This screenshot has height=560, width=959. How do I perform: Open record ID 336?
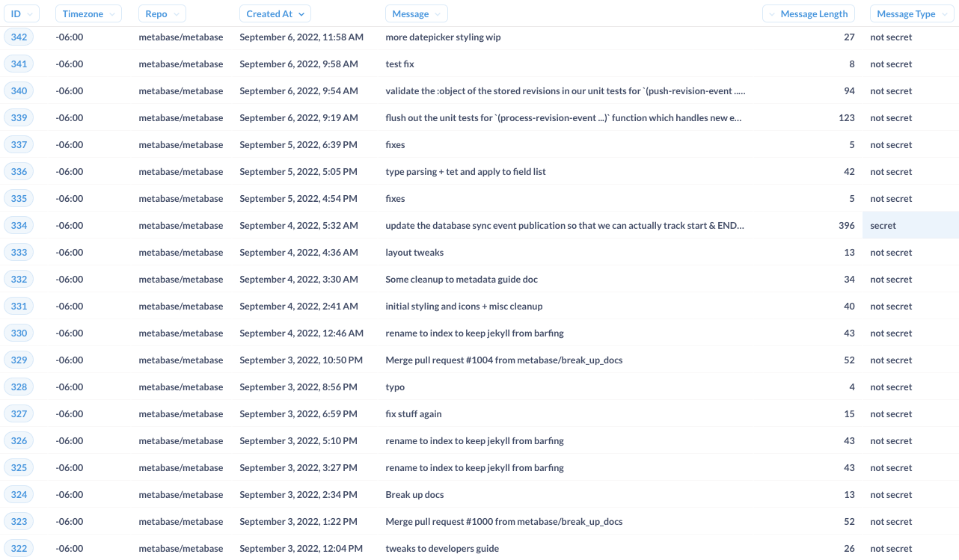click(19, 172)
